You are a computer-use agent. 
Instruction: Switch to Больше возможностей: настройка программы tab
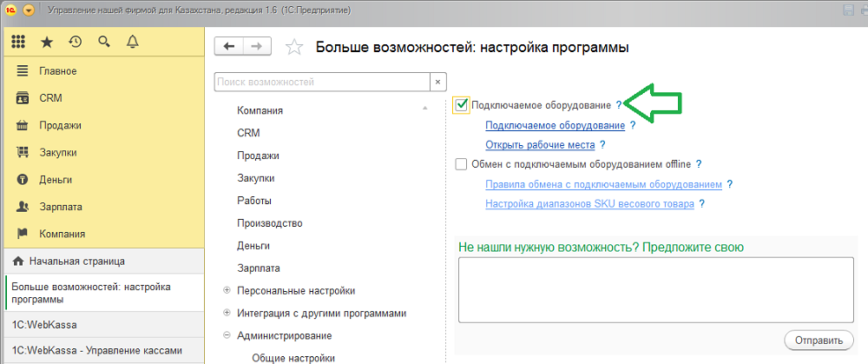(x=105, y=293)
